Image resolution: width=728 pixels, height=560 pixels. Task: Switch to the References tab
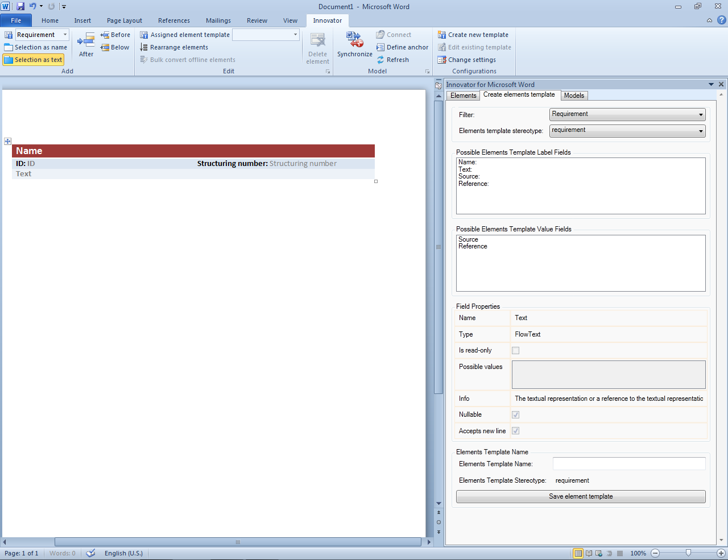tap(174, 20)
